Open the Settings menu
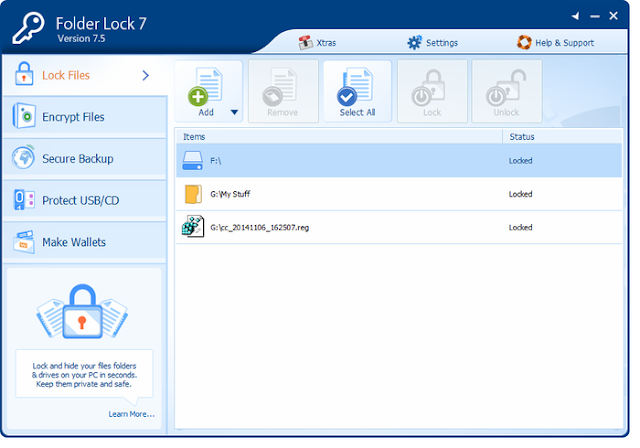Image resolution: width=640 pixels, height=448 pixels. click(433, 42)
